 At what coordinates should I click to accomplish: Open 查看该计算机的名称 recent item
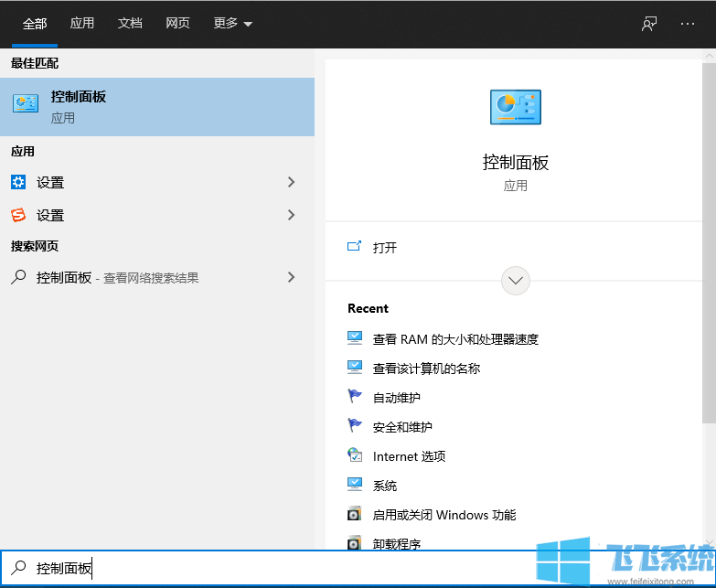(x=426, y=369)
